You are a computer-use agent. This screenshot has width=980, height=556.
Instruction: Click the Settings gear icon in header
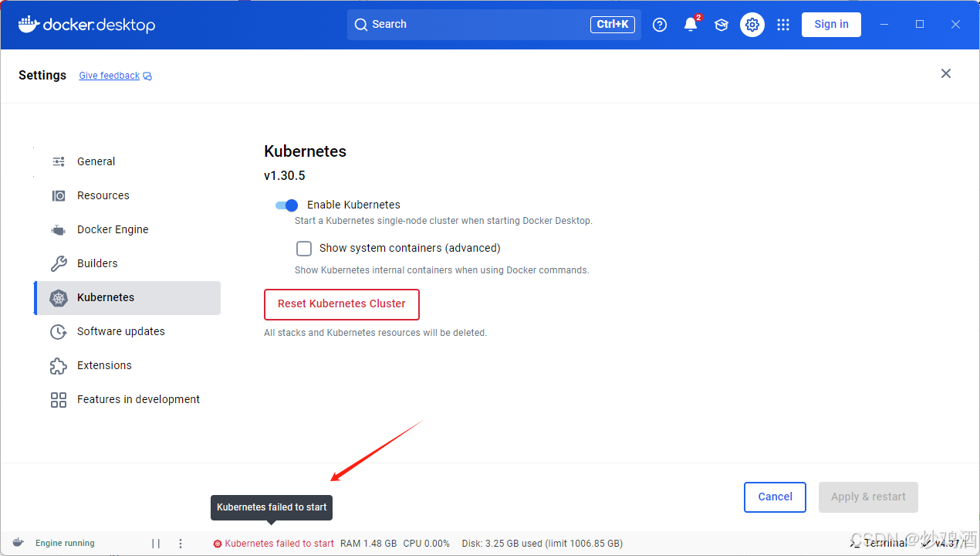(x=752, y=25)
